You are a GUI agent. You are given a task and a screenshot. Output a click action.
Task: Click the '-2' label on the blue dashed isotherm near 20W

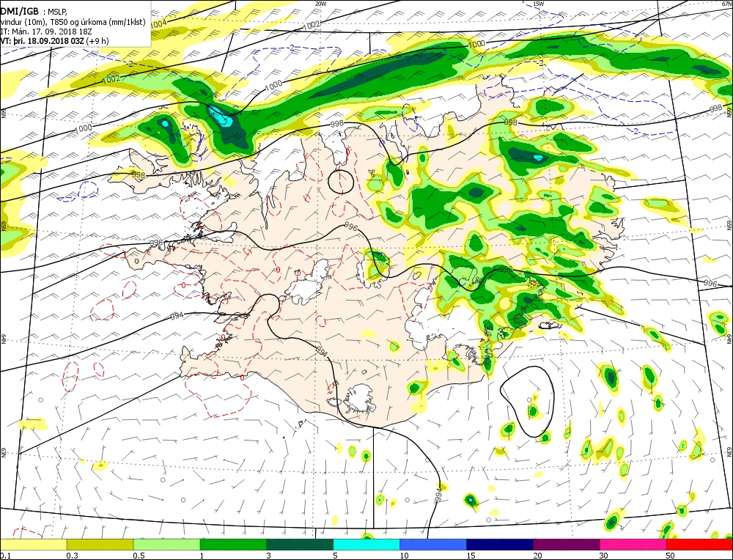point(291,48)
